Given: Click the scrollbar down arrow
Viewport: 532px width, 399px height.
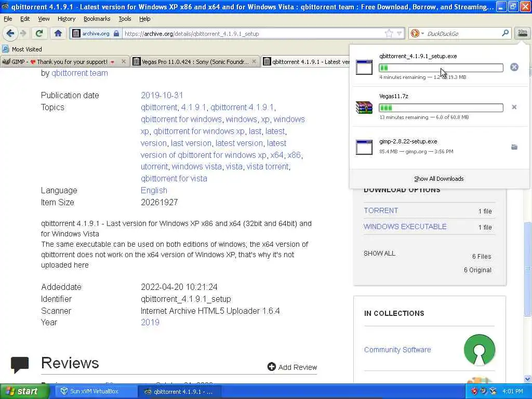Looking at the screenshot, I should click(528, 379).
